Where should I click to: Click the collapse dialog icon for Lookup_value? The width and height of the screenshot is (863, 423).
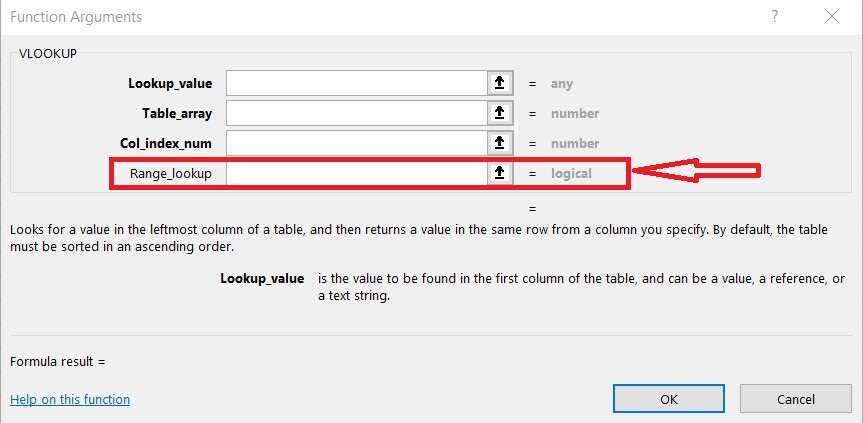point(499,84)
